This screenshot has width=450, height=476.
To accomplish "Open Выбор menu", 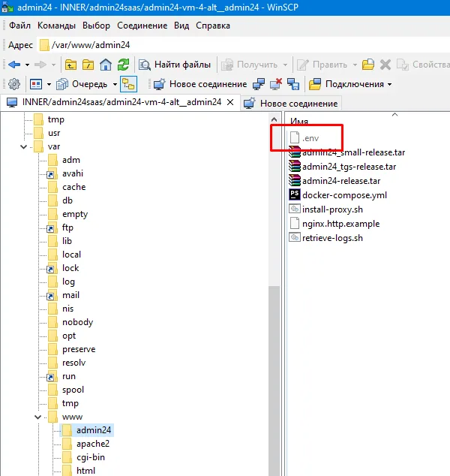I will 96,26.
